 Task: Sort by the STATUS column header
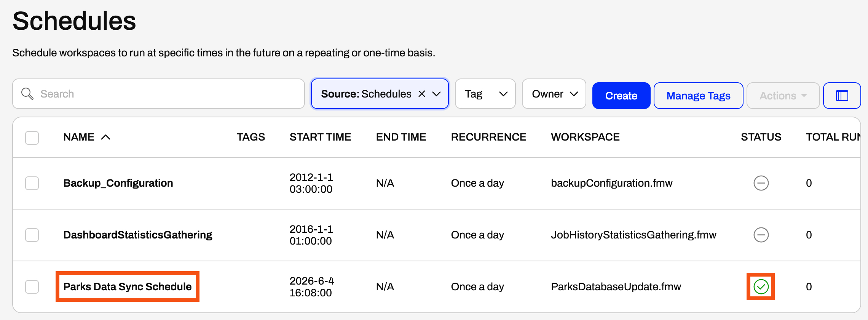[761, 137]
